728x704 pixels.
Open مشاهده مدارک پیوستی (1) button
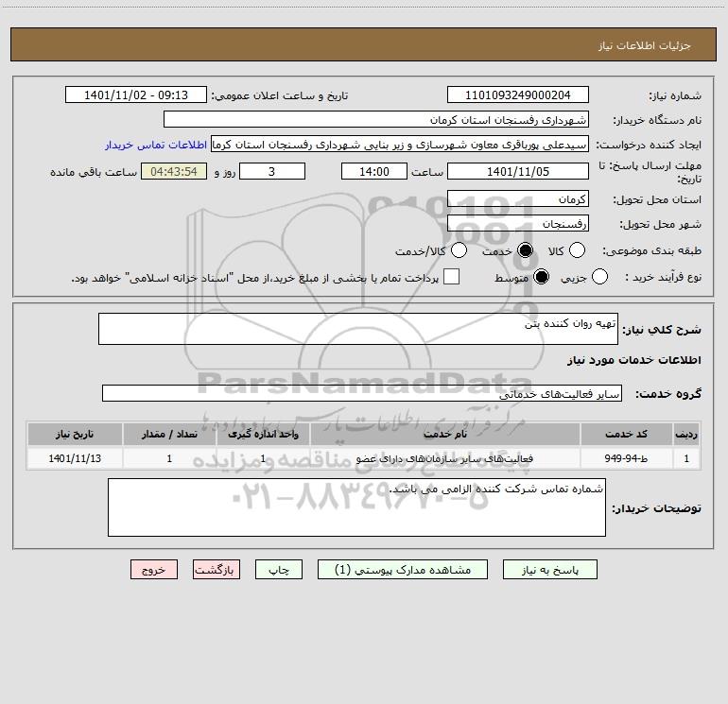click(403, 570)
